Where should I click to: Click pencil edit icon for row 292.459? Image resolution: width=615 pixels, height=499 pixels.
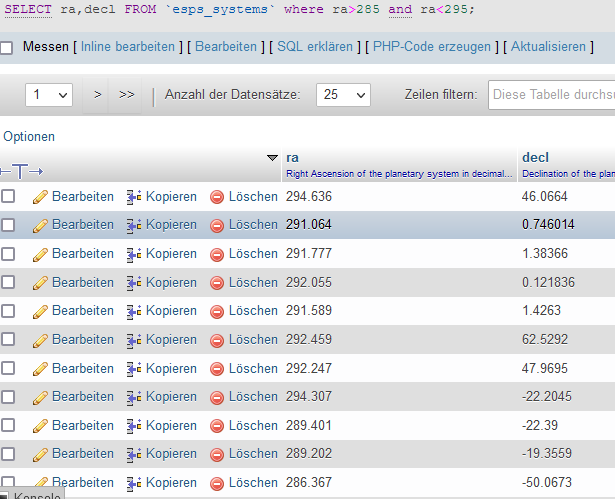click(x=40, y=340)
